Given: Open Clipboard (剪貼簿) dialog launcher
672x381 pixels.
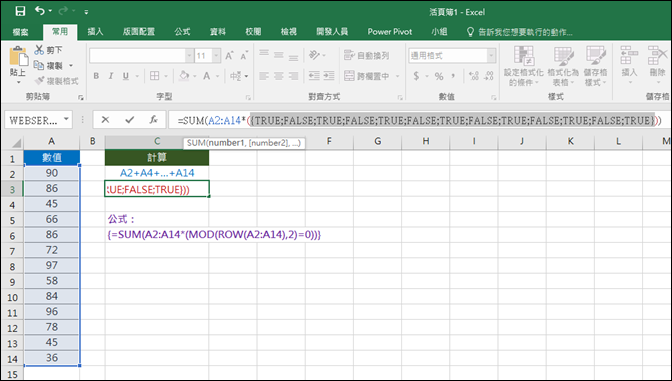Looking at the screenshot, I should pos(81,98).
